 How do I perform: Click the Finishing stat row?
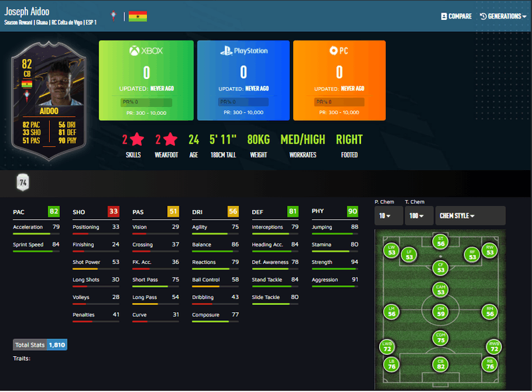click(96, 246)
